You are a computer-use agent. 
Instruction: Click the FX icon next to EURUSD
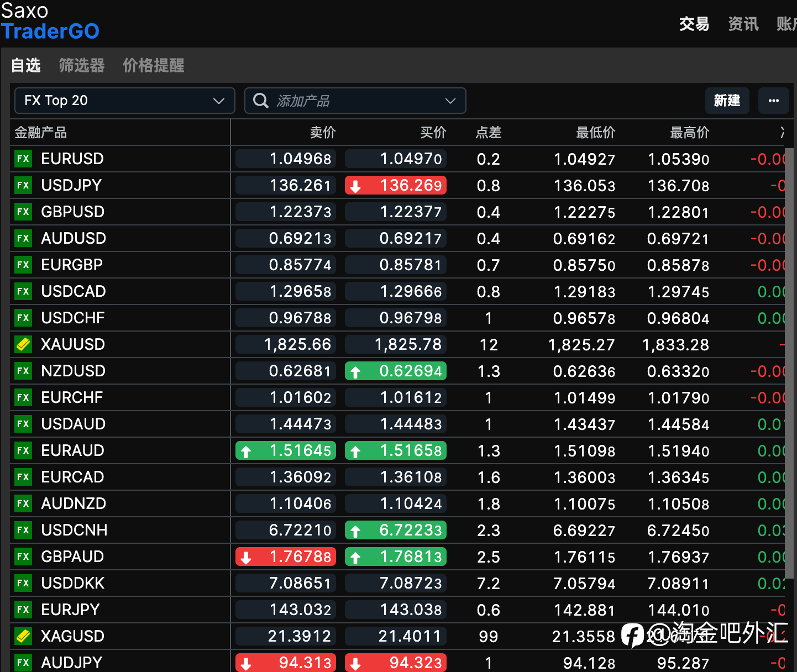[x=23, y=159]
